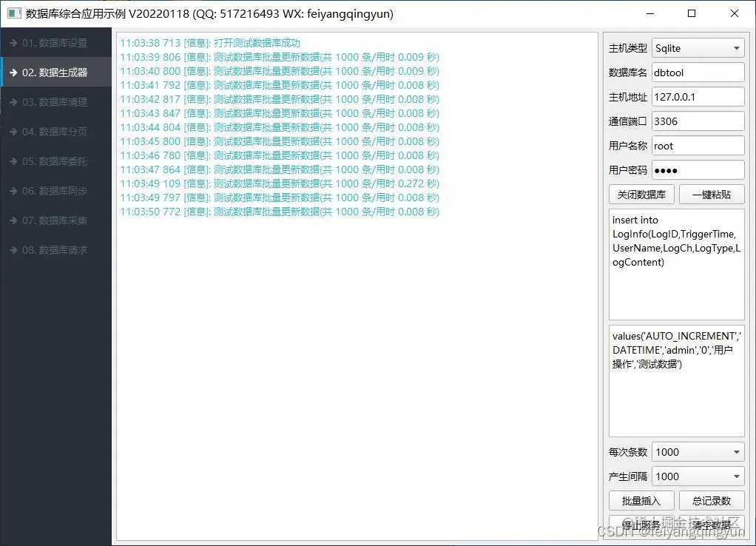This screenshot has width=756, height=546.
Task: Select the 11:03:38 713 打开测试数据库成功 log line
Action: point(210,43)
